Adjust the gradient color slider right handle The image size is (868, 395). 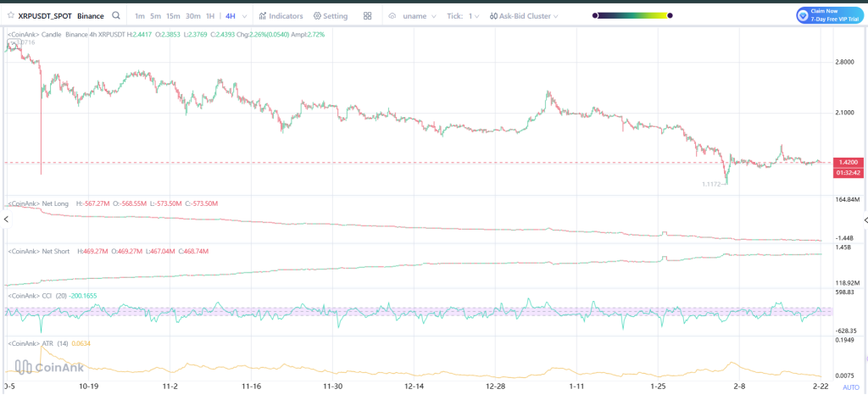[670, 15]
